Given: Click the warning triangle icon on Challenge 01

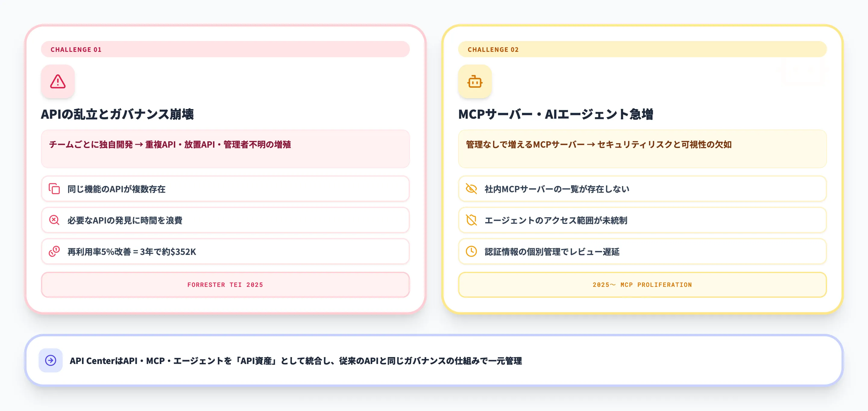Looking at the screenshot, I should tap(58, 82).
